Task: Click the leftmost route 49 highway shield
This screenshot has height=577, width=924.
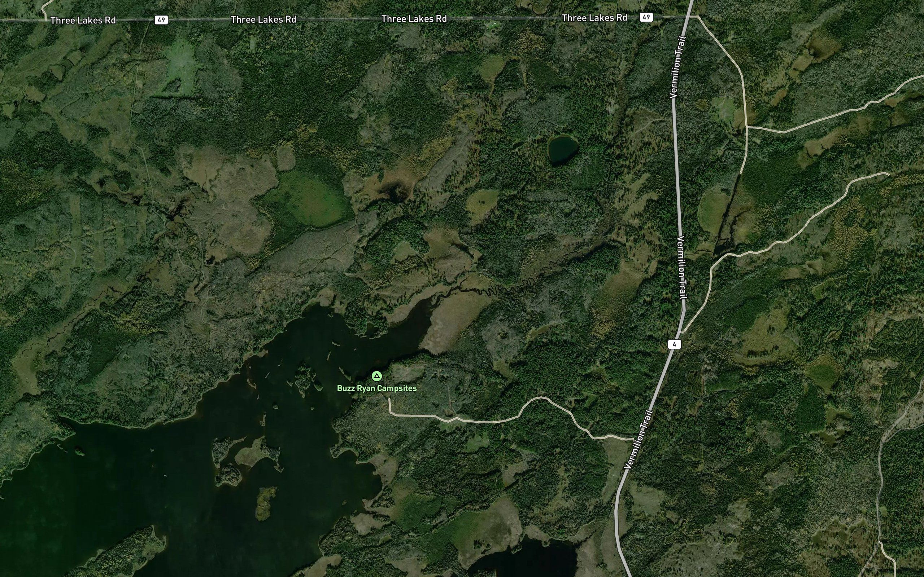Action: [161, 20]
